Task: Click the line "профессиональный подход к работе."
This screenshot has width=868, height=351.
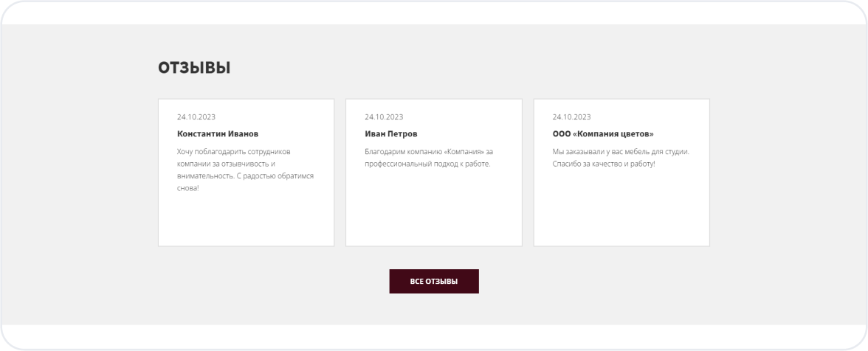Action: coord(427,164)
